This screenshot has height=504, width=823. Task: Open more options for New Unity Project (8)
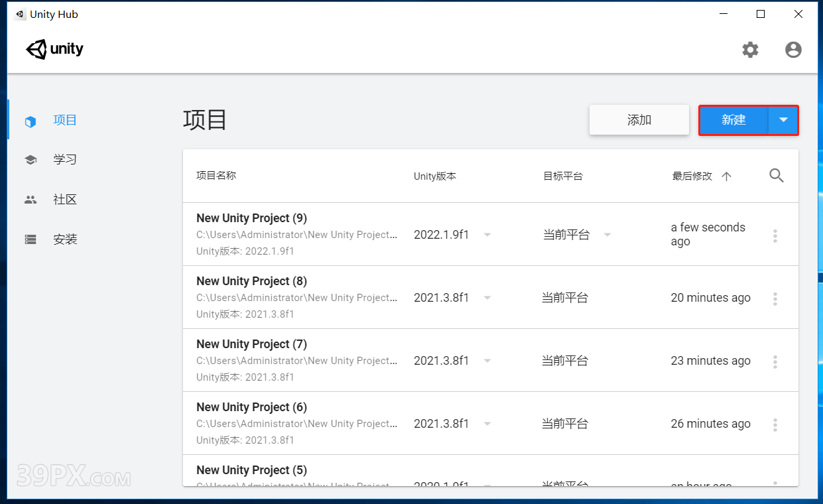(x=775, y=298)
